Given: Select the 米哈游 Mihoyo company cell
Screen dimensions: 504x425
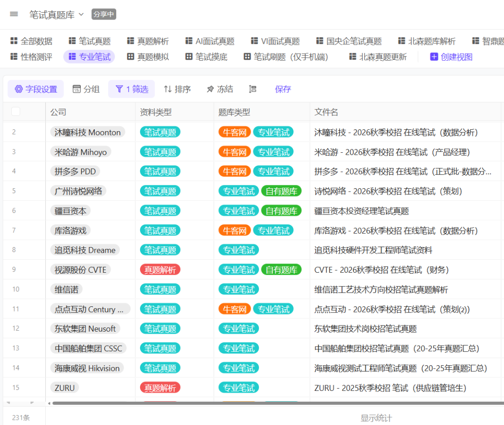Looking at the screenshot, I should [81, 152].
